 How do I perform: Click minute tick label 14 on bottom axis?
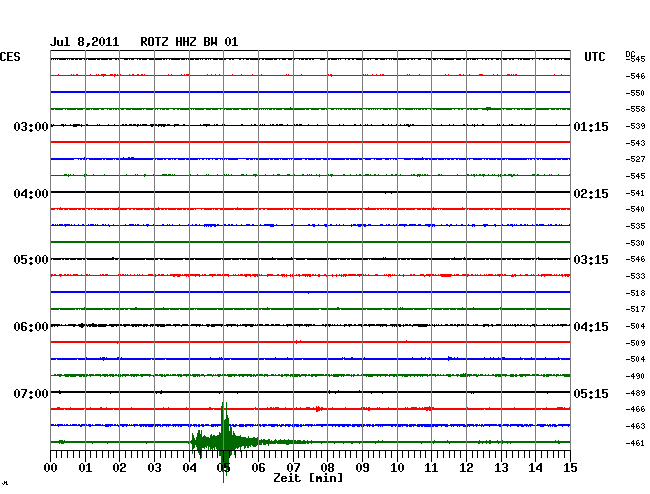[x=535, y=468]
